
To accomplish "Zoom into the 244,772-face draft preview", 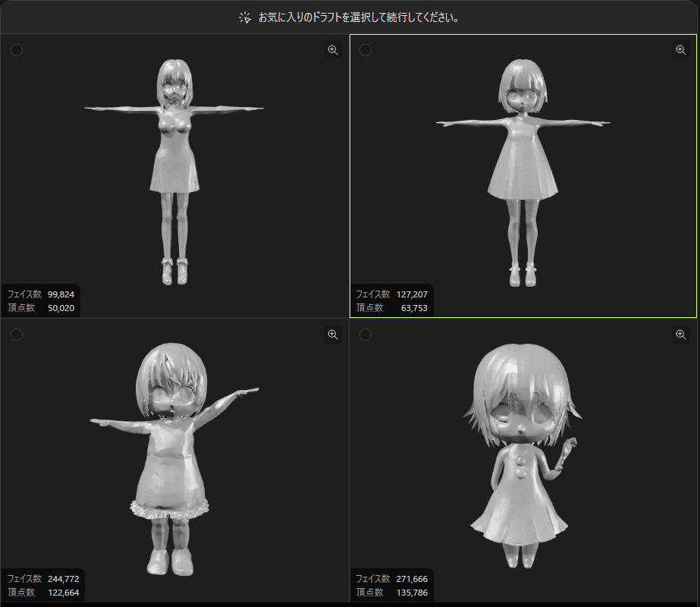I will point(333,334).
